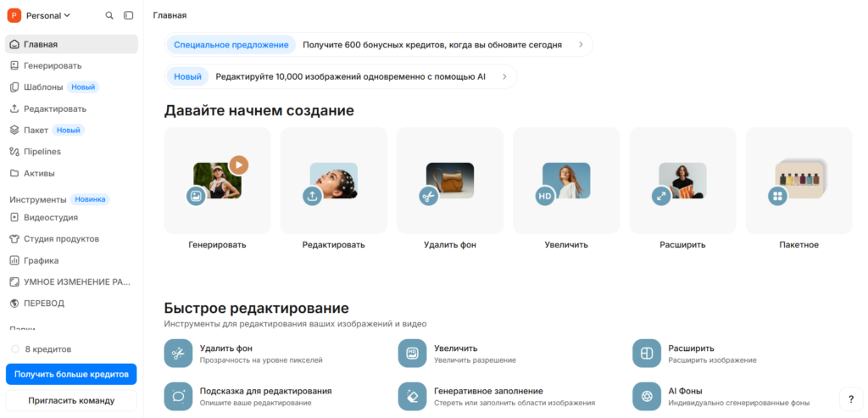The image size is (868, 418).
Task: Select AI Фоны tool icon
Action: [647, 397]
